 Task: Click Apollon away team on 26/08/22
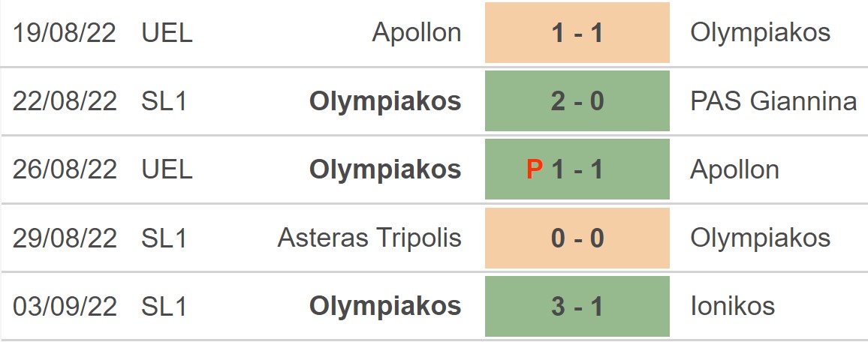[734, 169]
